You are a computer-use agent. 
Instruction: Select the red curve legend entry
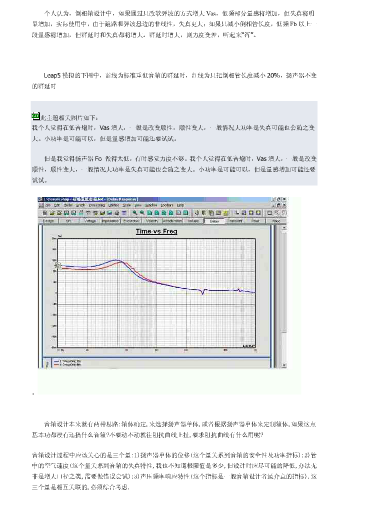68,365
